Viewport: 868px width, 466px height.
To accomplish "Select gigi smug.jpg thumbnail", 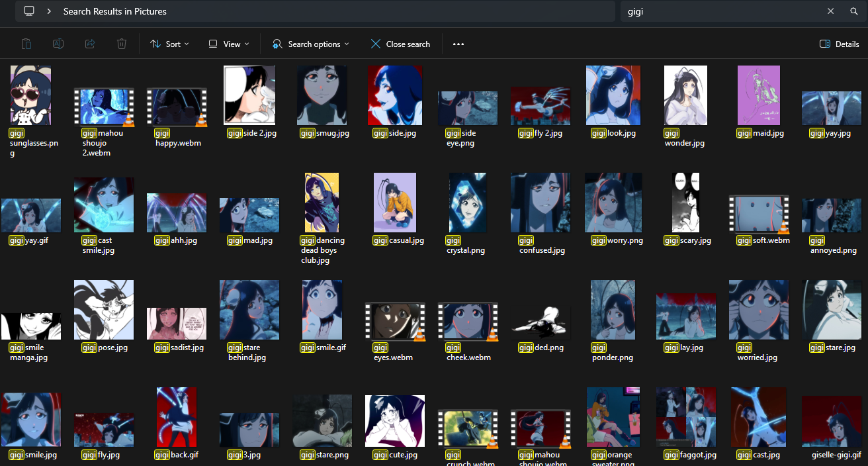I will (x=322, y=95).
